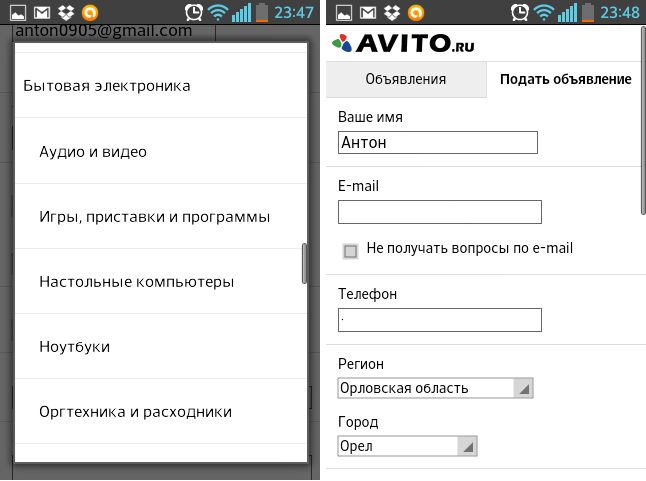Screen dimensions: 646x481
Task: Open the Регион dropdown Орловская область
Action: tap(435, 388)
